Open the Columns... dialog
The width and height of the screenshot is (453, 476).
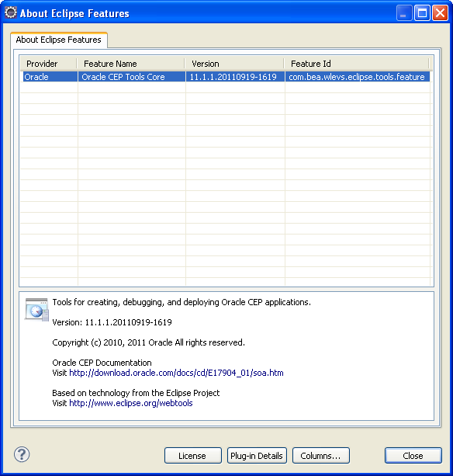coord(321,455)
